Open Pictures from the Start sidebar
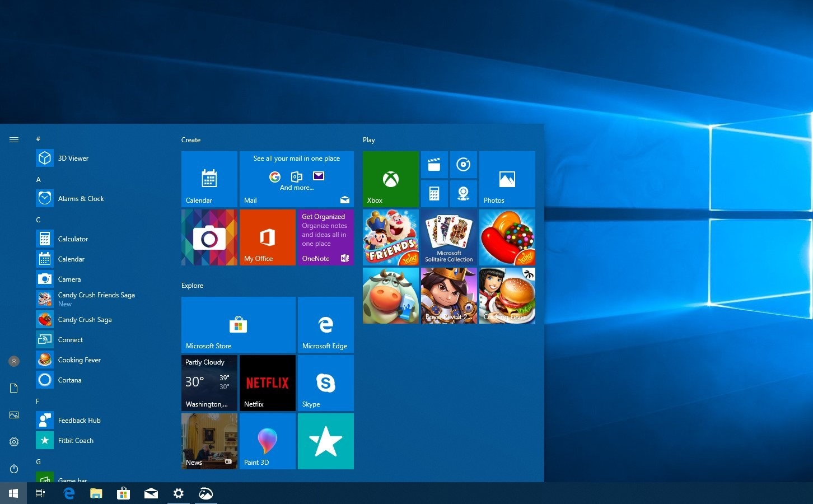This screenshot has height=504, width=813. click(x=14, y=415)
